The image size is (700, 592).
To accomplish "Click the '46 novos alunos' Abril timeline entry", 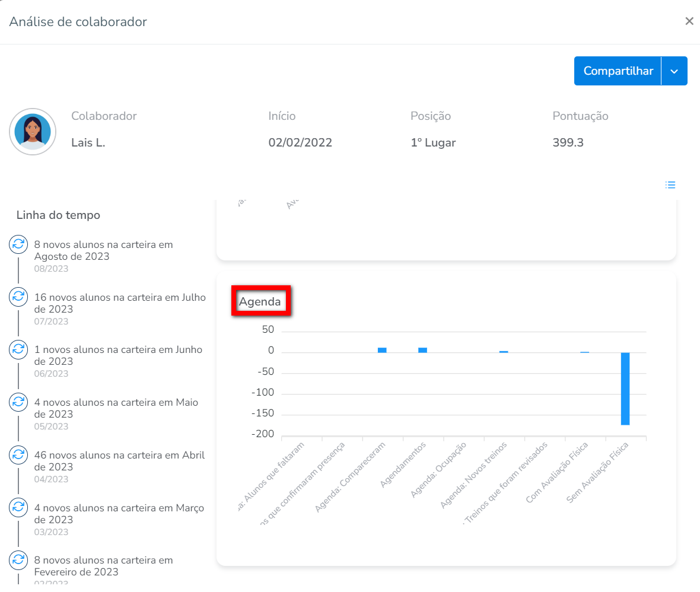I will point(119,461).
